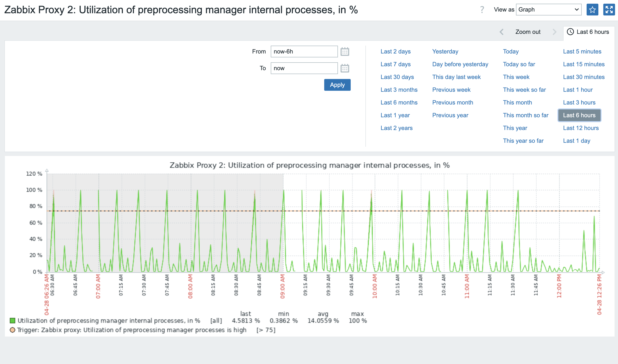618x364 pixels.
Task: Select Today so far range
Action: 519,64
